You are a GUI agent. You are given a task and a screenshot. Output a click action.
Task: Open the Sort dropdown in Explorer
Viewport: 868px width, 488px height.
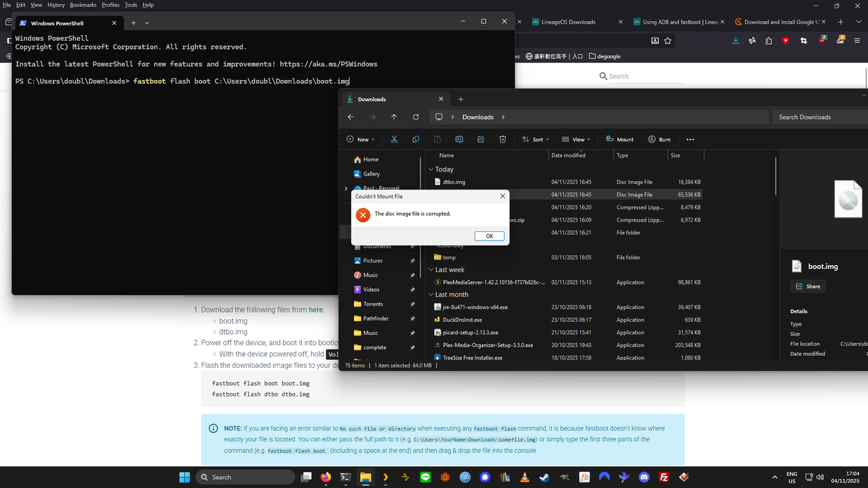tap(535, 139)
